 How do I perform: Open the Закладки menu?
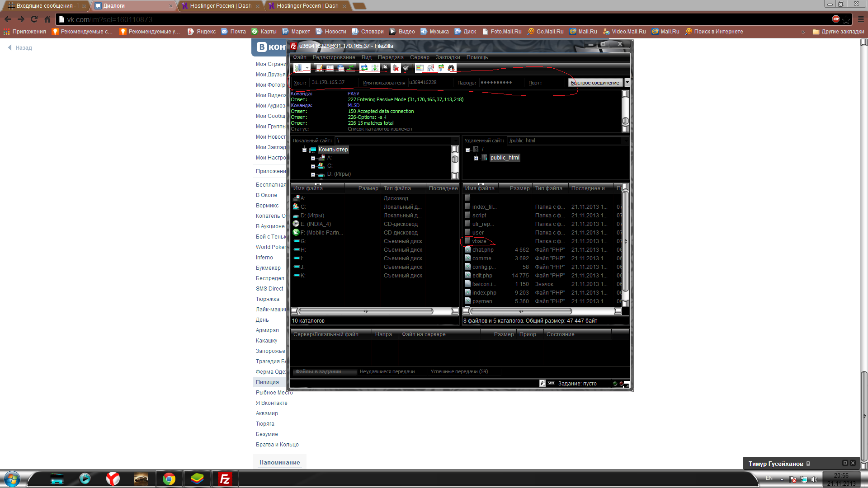pyautogui.click(x=448, y=57)
